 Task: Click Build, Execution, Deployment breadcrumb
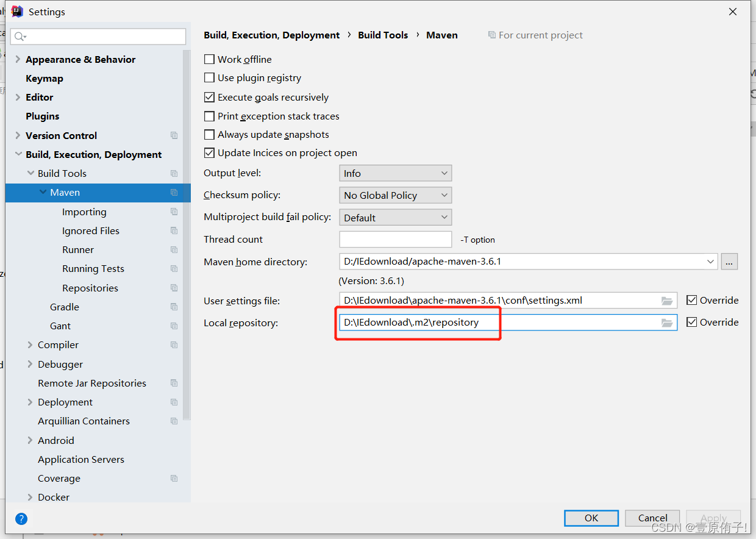pos(272,35)
